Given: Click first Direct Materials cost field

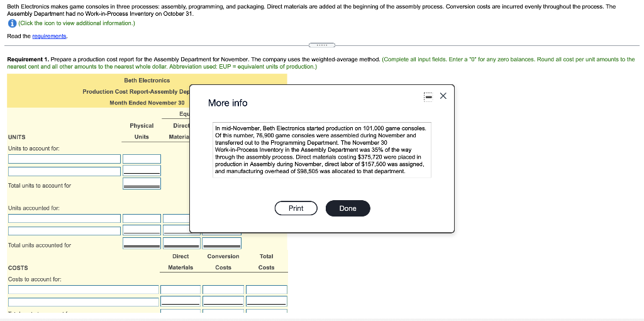Looking at the screenshot, I should coord(180,290).
